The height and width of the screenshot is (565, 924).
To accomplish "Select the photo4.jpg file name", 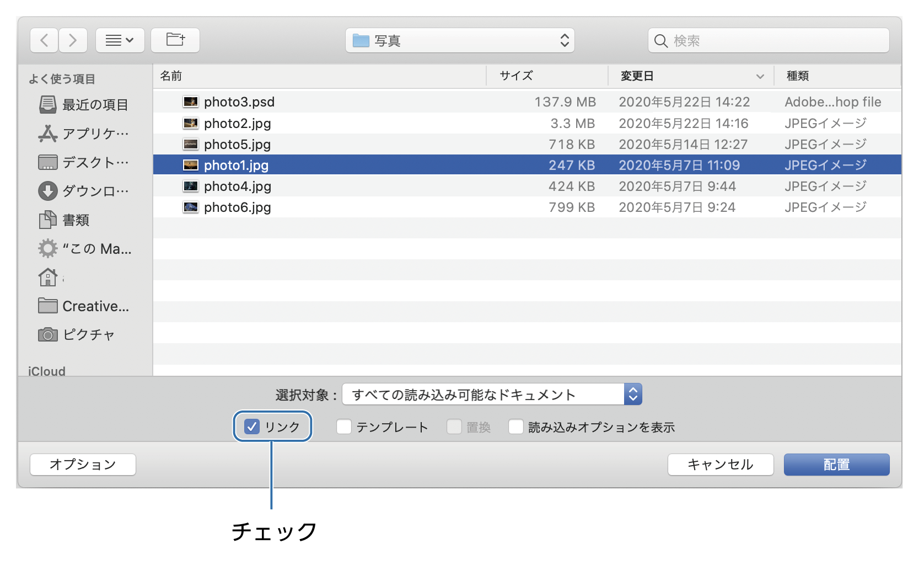I will click(238, 186).
